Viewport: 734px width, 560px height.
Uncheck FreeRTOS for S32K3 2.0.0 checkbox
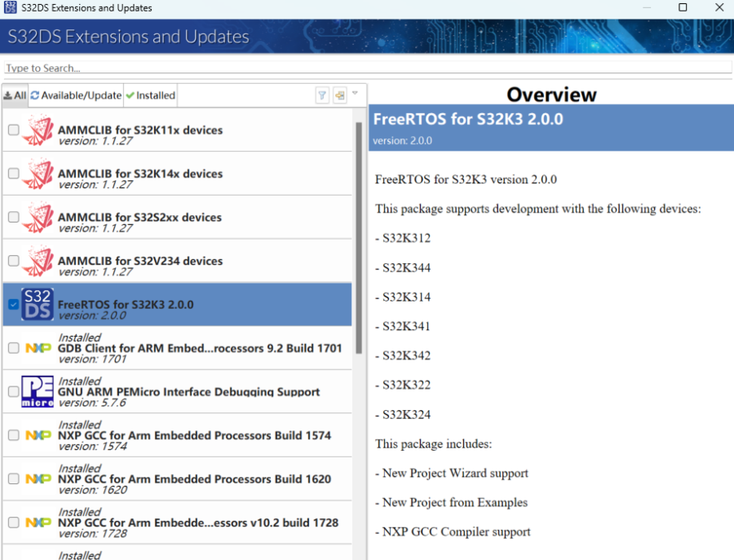tap(14, 304)
